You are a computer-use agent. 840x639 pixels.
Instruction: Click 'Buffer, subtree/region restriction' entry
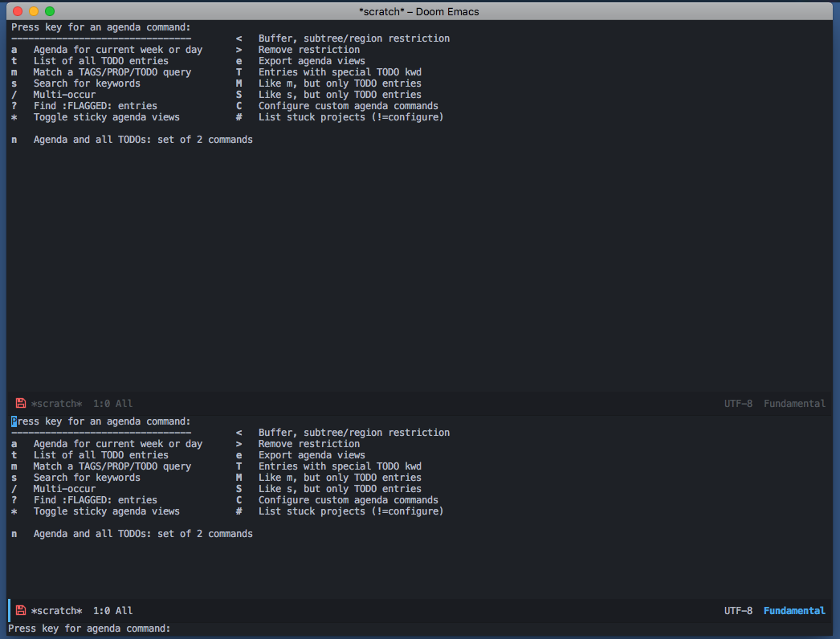click(353, 38)
